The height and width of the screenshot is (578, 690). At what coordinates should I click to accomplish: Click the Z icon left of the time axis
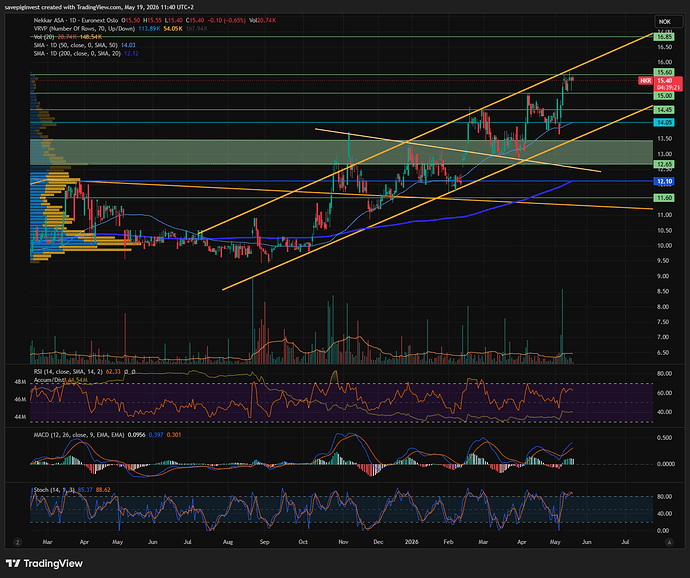pos(18,542)
